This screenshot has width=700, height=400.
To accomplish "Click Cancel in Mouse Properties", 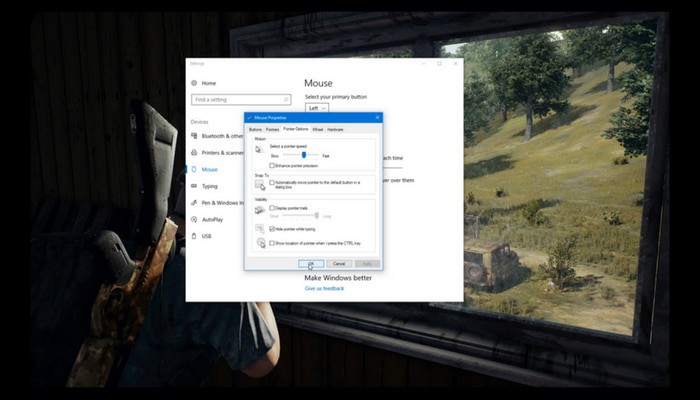I will click(x=339, y=264).
